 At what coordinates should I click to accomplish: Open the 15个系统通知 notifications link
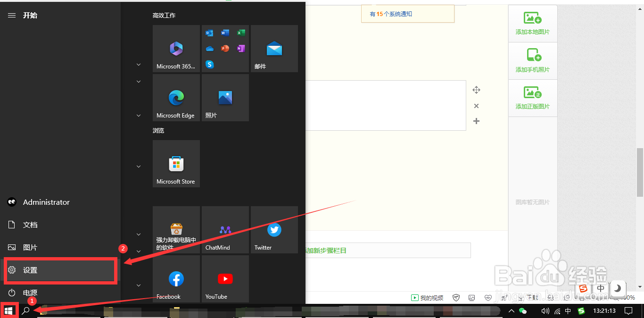(x=391, y=14)
